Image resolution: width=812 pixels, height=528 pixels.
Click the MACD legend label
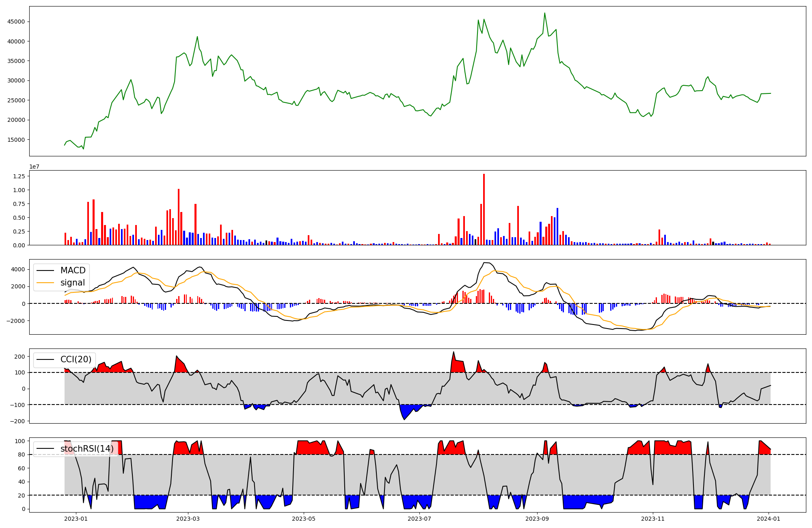click(x=73, y=270)
